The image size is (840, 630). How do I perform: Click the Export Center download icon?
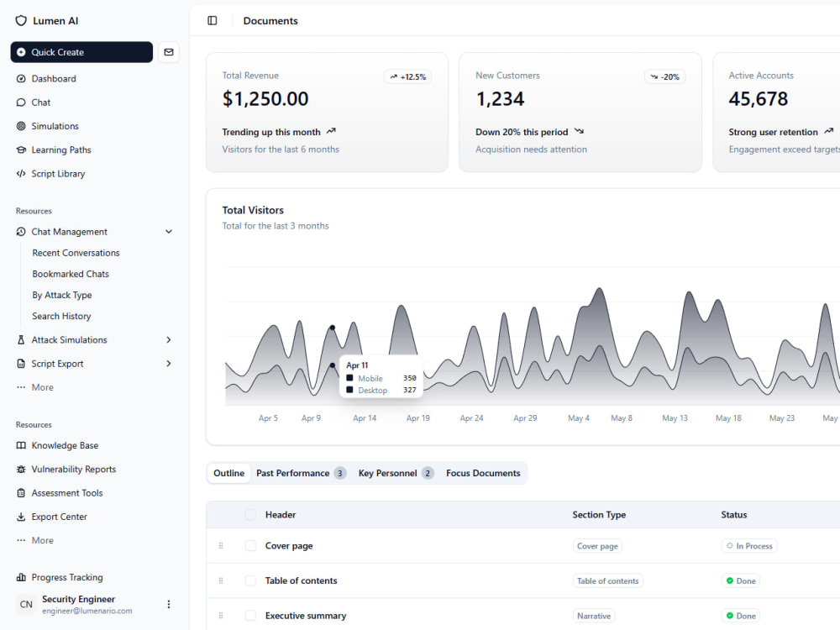[21, 517]
